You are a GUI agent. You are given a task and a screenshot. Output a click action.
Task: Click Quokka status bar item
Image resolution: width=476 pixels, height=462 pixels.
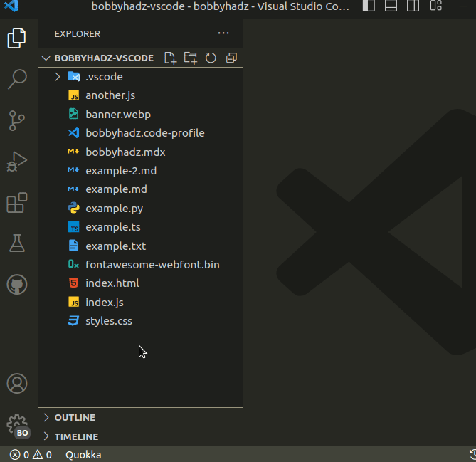coord(83,455)
